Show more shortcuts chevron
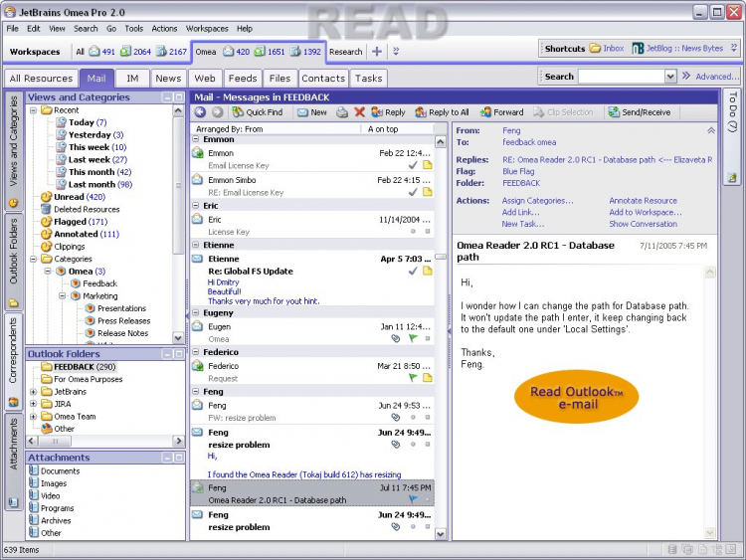This screenshot has height=560, width=746. (x=734, y=48)
